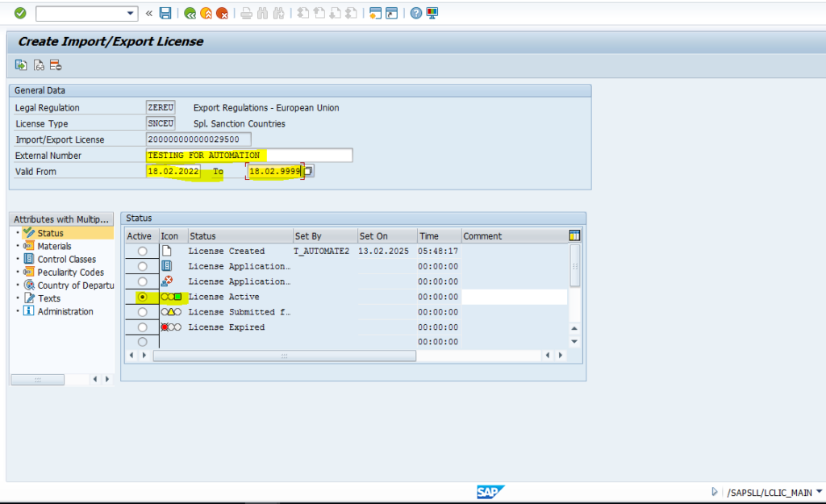This screenshot has height=504, width=826.
Task: Click the Customize Local Layout monitor icon
Action: tap(432, 14)
